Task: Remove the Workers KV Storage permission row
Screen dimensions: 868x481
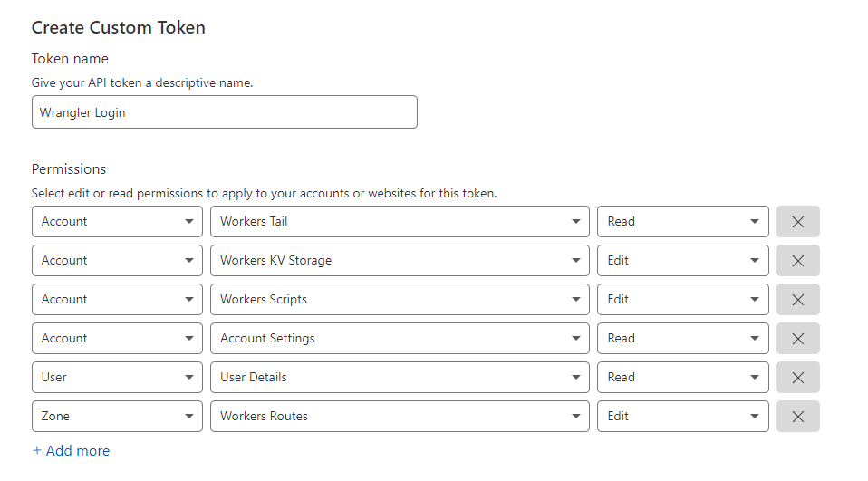Action: point(797,261)
